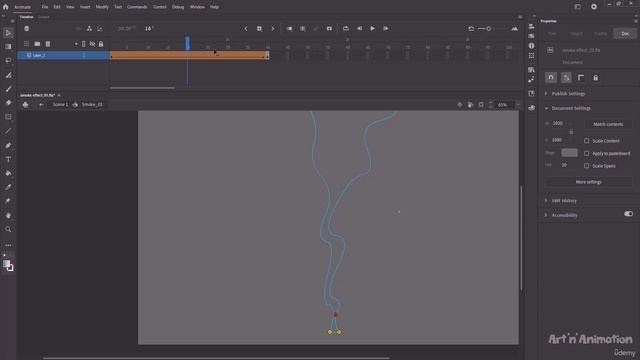Image resolution: width=640 pixels, height=360 pixels.
Task: Select the Zoom magnifier tool
Action: pos(8,229)
